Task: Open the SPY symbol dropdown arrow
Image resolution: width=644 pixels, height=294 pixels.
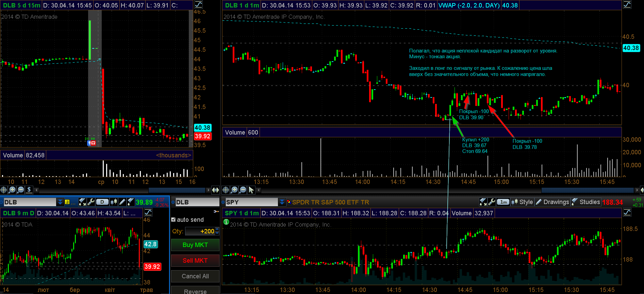Action: pyautogui.click(x=282, y=202)
